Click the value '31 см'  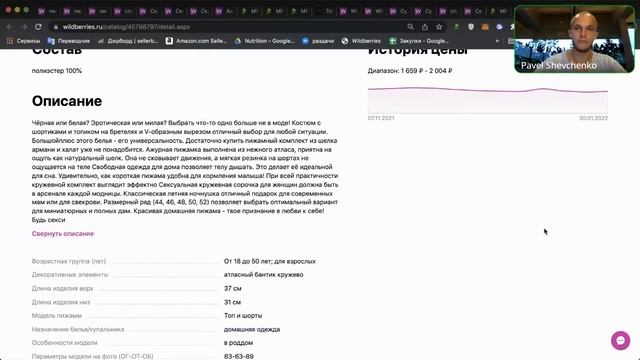[x=232, y=302]
